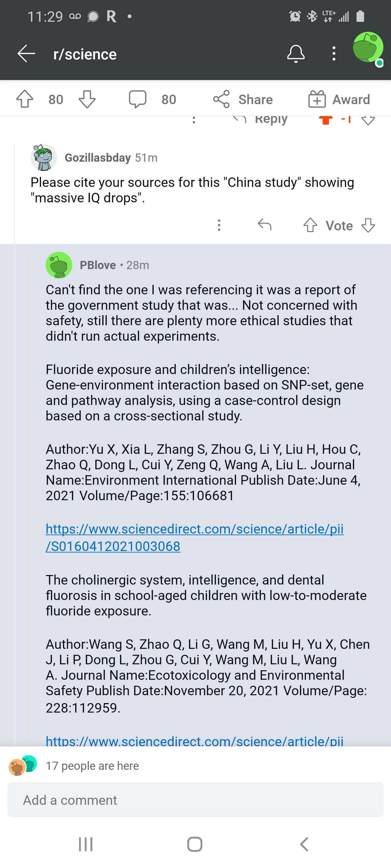Tap the Share icon

[x=221, y=99]
